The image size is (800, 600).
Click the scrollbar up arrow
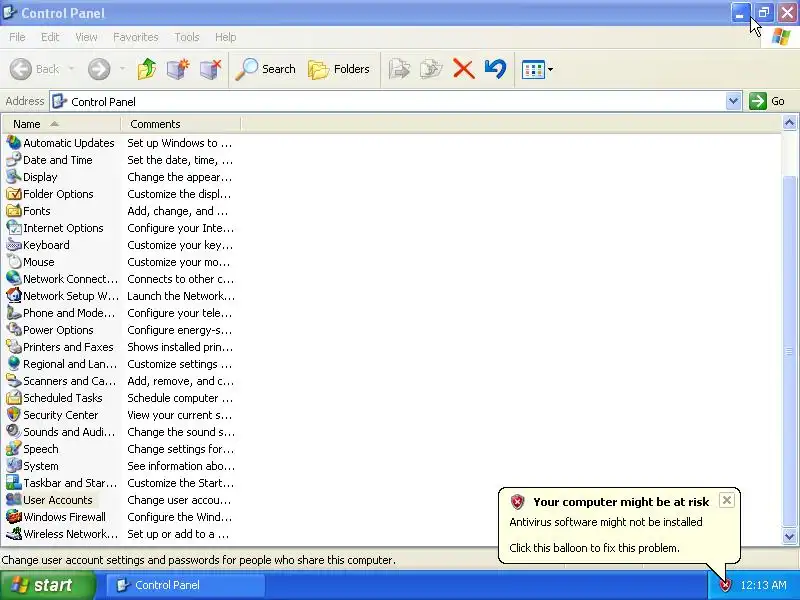(789, 123)
